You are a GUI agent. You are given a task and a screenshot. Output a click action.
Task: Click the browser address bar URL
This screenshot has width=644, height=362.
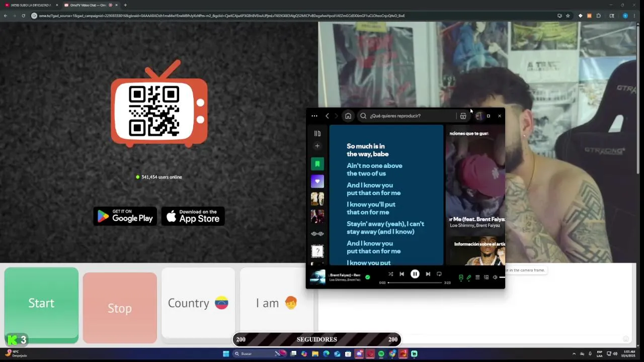pos(221,16)
